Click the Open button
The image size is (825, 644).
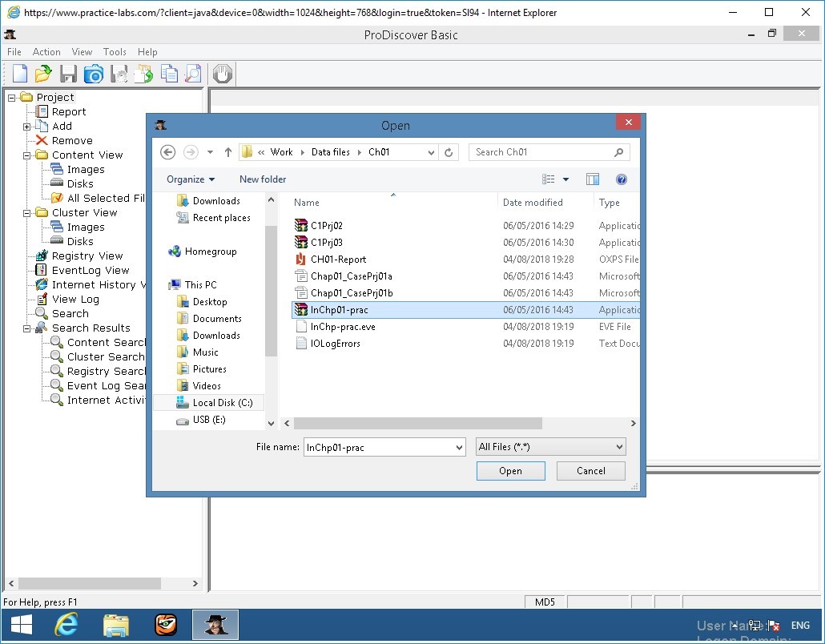point(510,471)
